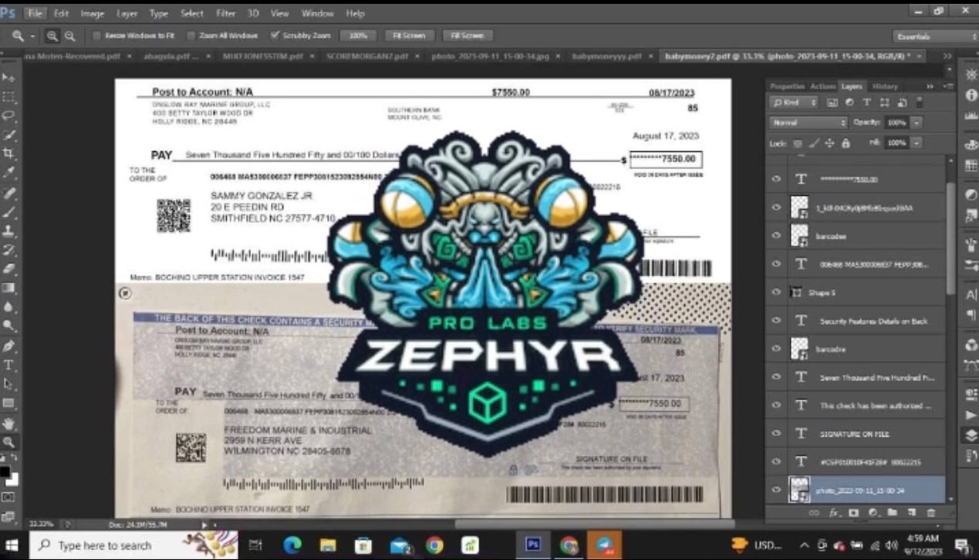Select the Hand tool

click(8, 423)
